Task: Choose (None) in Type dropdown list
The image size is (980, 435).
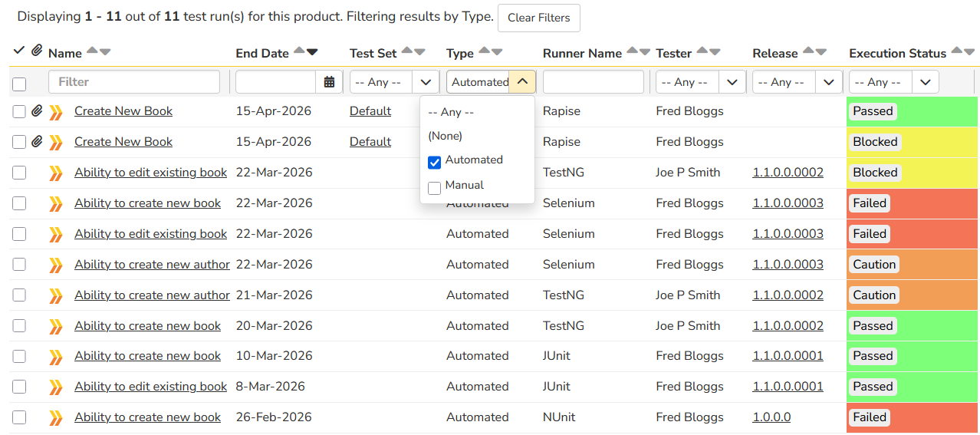Action: coord(446,136)
